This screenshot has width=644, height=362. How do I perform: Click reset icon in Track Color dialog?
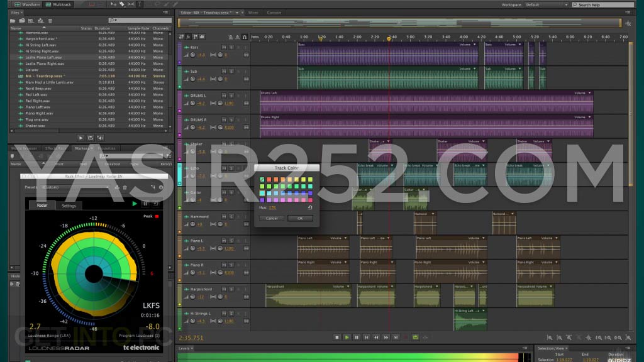pos(310,207)
